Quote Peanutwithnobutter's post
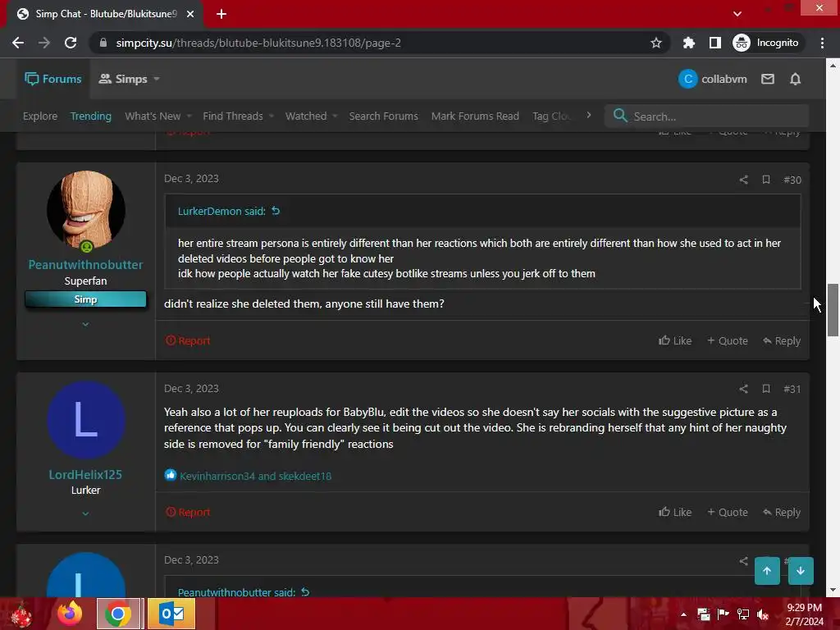840x630 pixels. pos(728,340)
